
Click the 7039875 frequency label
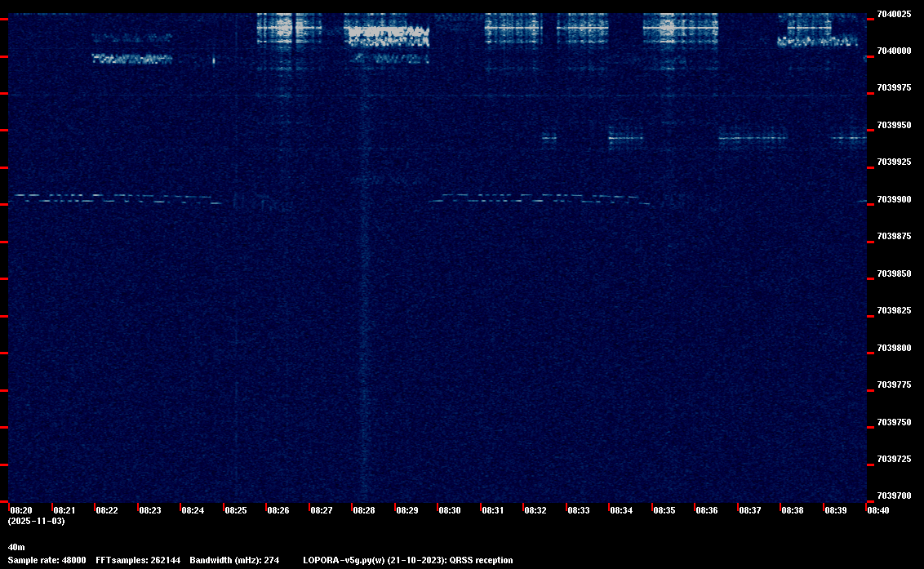pyautogui.click(x=894, y=237)
